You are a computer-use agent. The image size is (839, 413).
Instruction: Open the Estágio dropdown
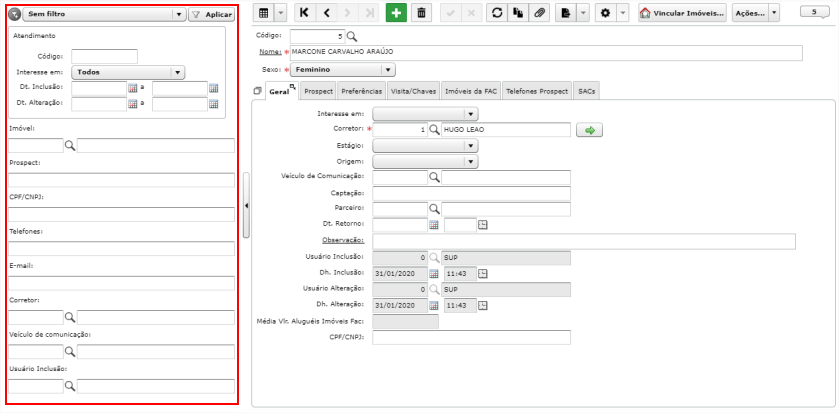pos(425,146)
